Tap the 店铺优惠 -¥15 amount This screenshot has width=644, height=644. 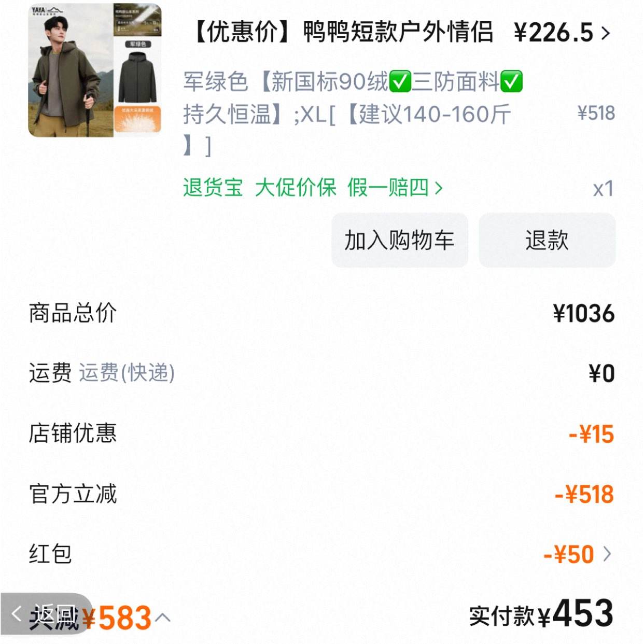[x=591, y=434]
